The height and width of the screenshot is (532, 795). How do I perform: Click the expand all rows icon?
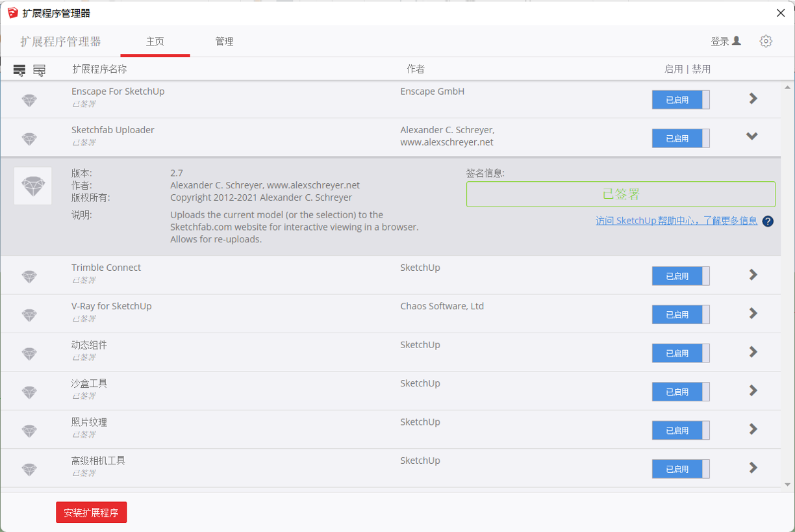(19, 70)
